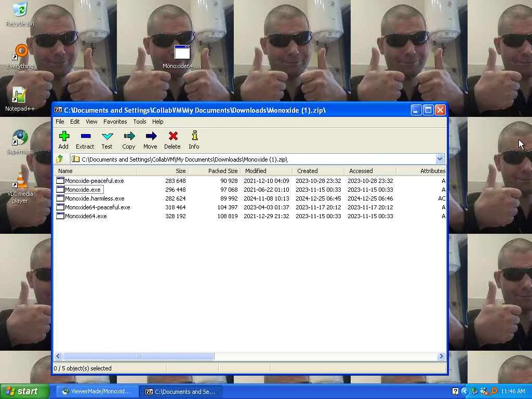The width and height of the screenshot is (532, 399).
Task: Click the Monoxide.harmless.exe file icon
Action: pyautogui.click(x=60, y=198)
